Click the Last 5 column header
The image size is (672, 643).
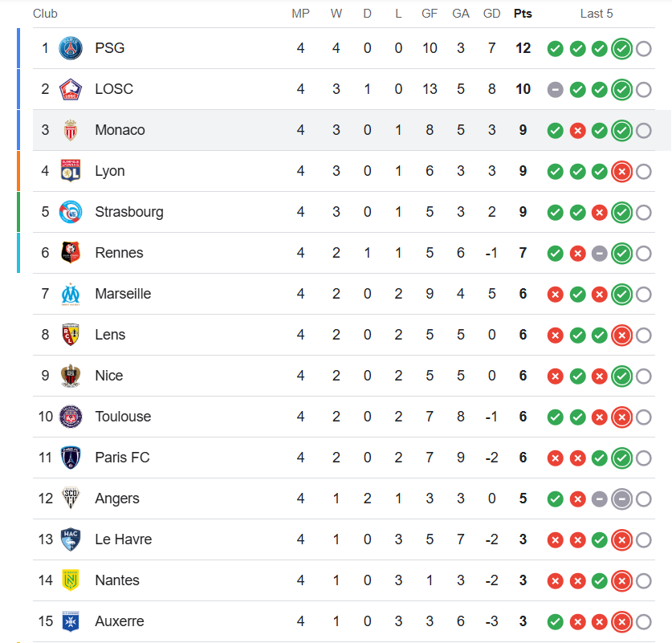coord(597,14)
